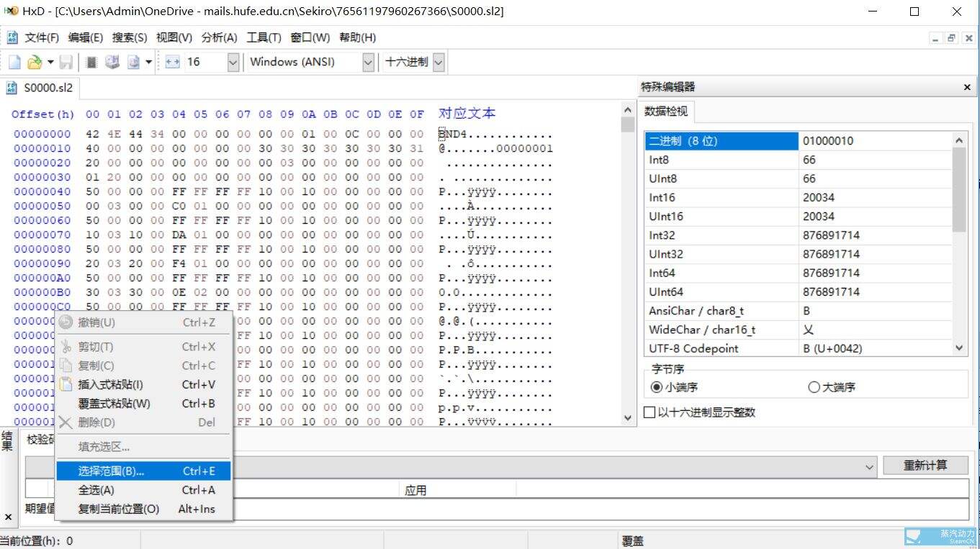Click the Open disk image icon
Image resolution: width=980 pixels, height=549 pixels.
click(133, 63)
